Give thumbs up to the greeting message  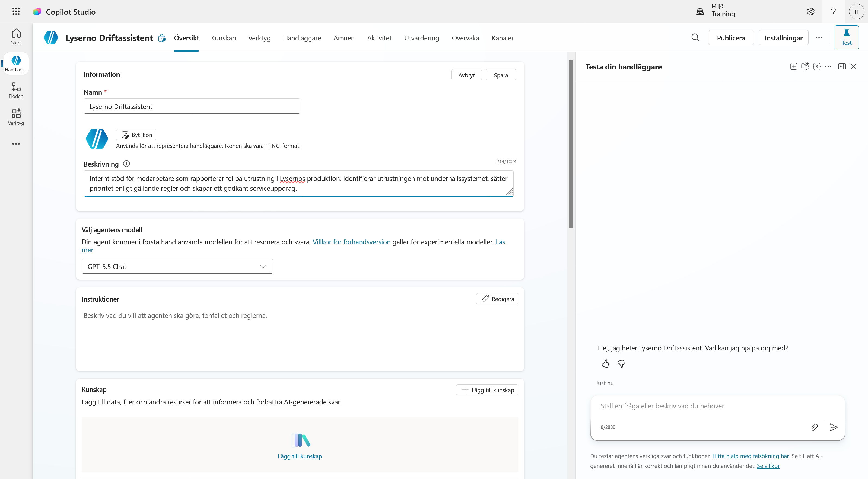click(x=605, y=364)
